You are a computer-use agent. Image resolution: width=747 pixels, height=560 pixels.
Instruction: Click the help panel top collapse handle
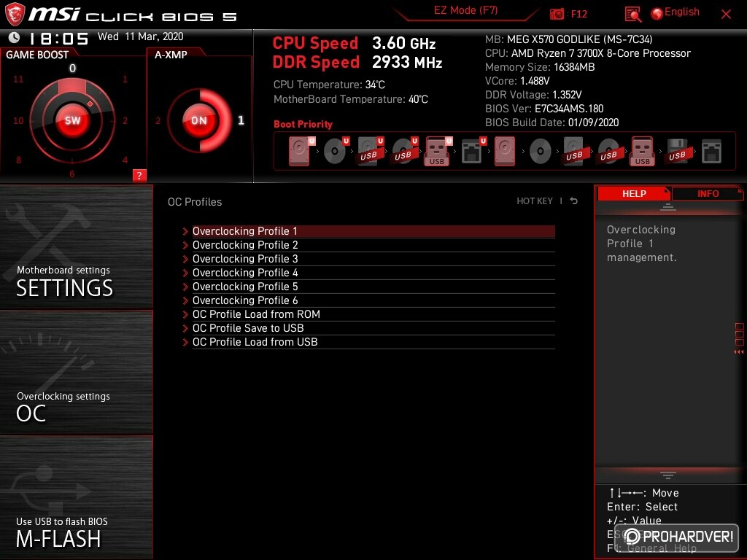tap(668, 207)
